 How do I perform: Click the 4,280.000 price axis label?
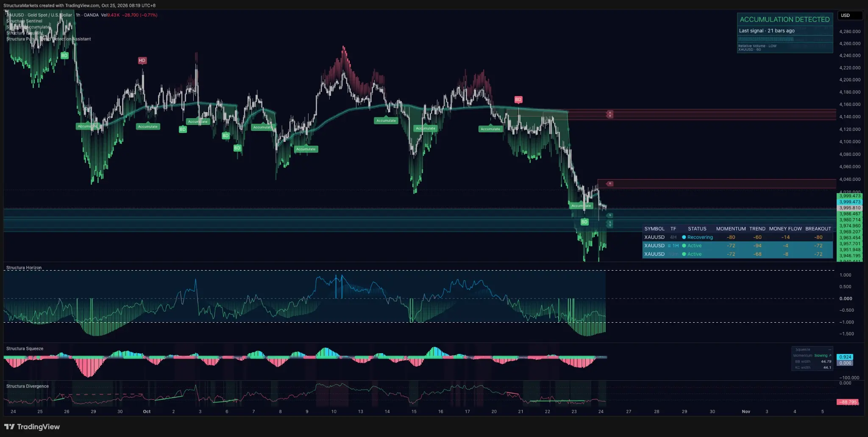click(x=850, y=32)
